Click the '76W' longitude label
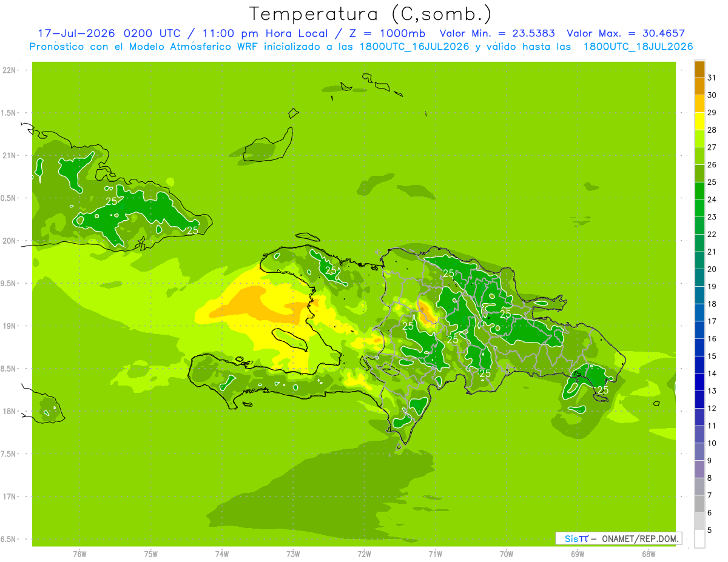The width and height of the screenshot is (728, 562). tap(79, 554)
